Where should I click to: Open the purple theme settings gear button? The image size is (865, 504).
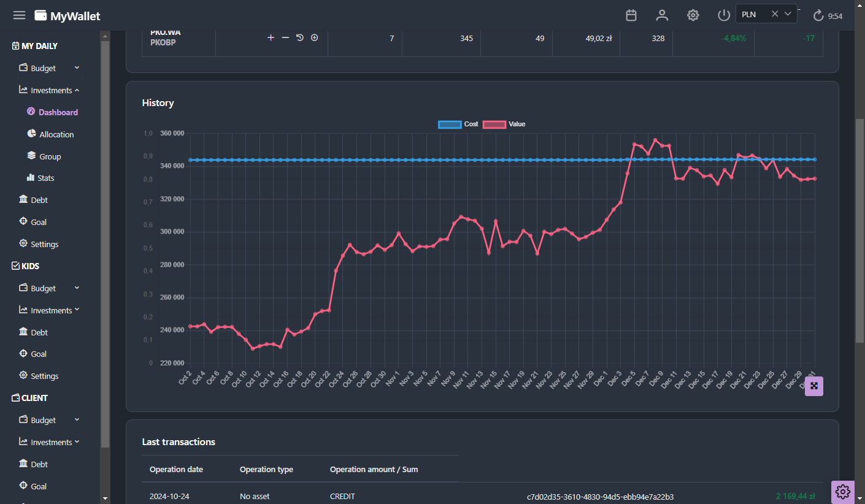pyautogui.click(x=843, y=492)
